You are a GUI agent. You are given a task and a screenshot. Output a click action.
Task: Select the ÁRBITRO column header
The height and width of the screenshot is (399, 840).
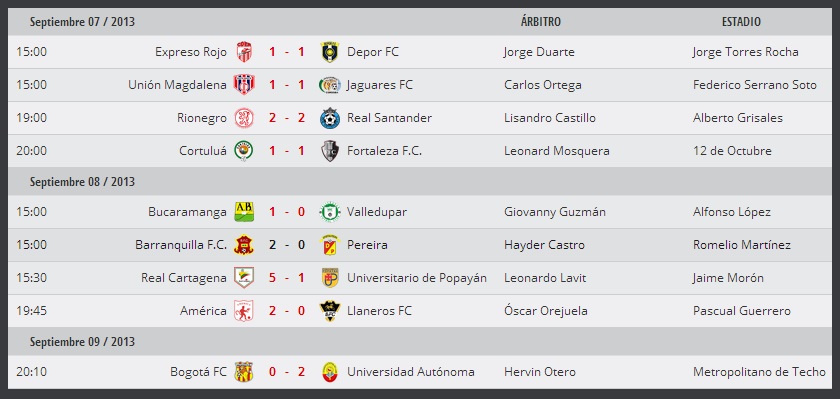click(x=541, y=22)
